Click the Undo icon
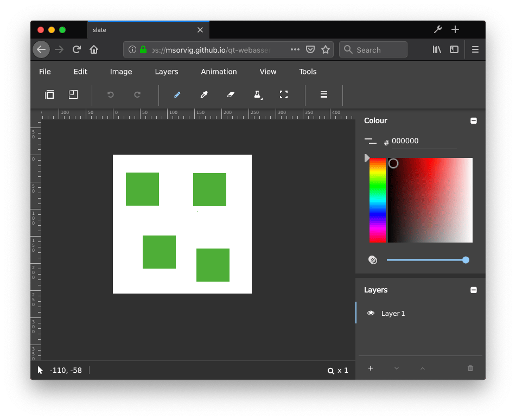The width and height of the screenshot is (516, 420). point(110,94)
